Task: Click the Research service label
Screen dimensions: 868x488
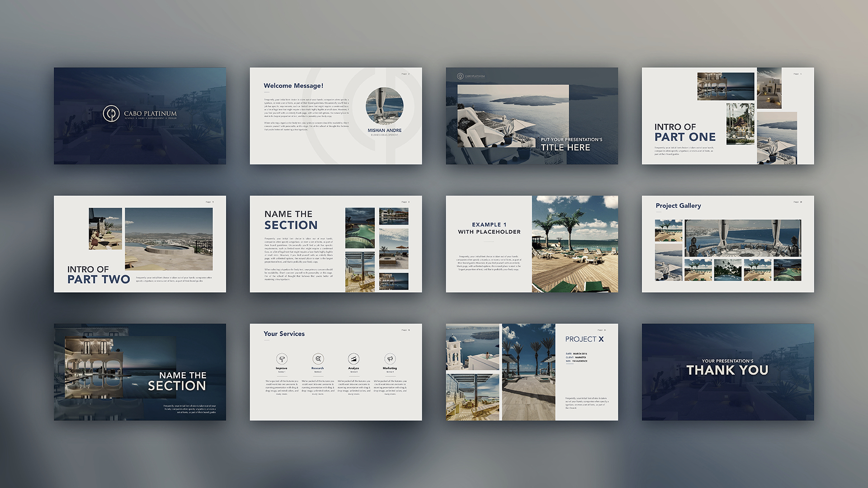Action: [317, 368]
